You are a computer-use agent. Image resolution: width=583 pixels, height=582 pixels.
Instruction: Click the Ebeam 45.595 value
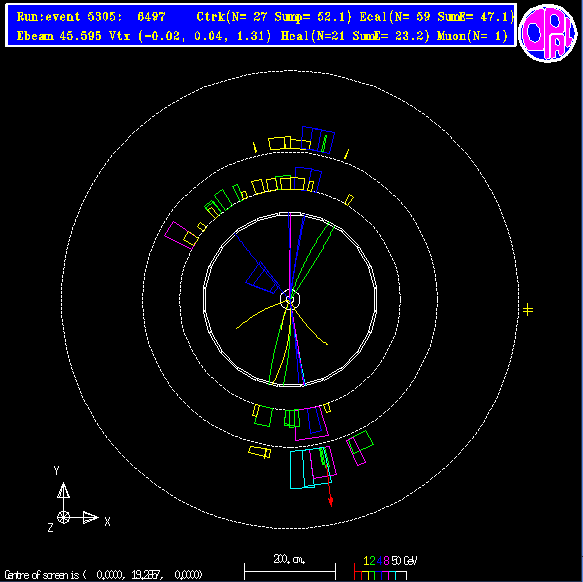[59, 36]
